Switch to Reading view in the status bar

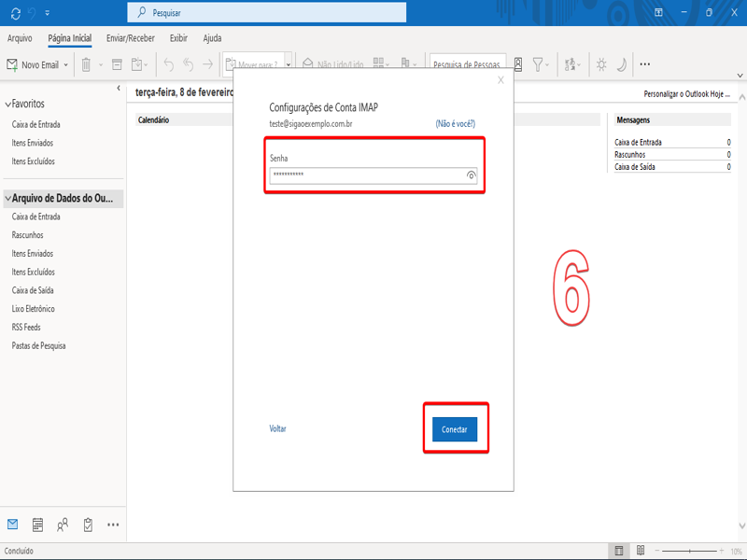coord(641,551)
